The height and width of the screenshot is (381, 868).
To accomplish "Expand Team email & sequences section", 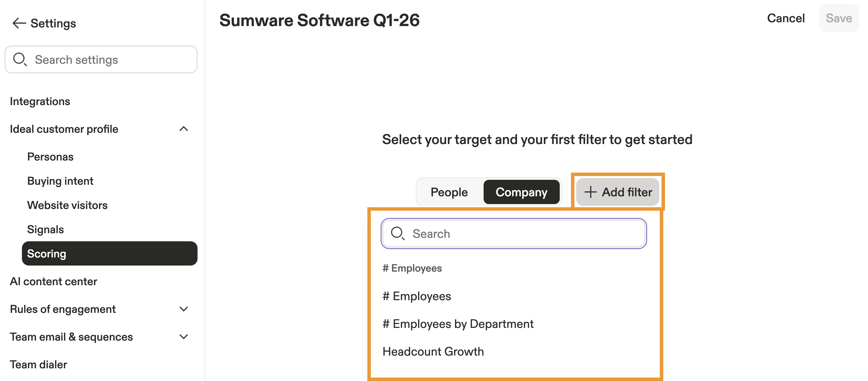I will point(184,337).
